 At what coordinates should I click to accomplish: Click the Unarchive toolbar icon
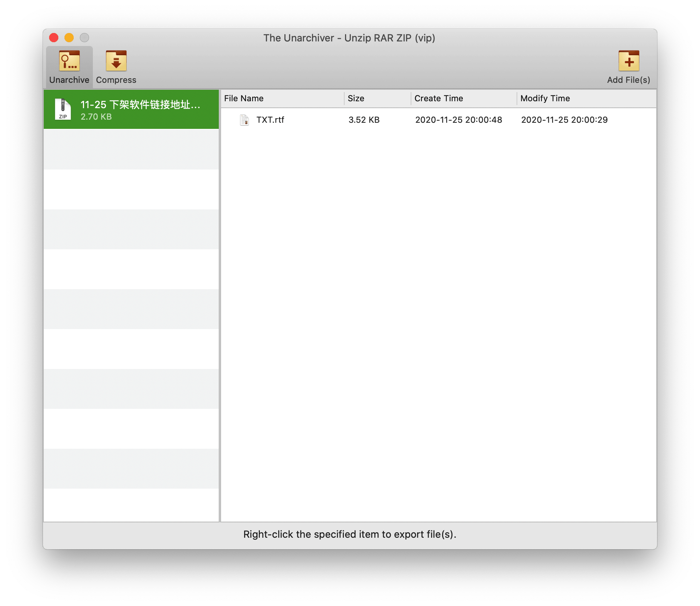69,61
